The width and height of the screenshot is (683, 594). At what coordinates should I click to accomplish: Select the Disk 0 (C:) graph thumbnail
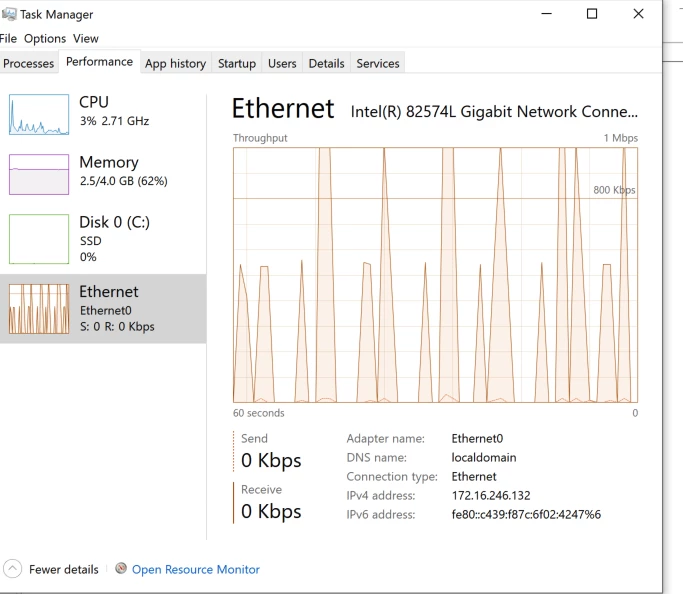click(39, 239)
